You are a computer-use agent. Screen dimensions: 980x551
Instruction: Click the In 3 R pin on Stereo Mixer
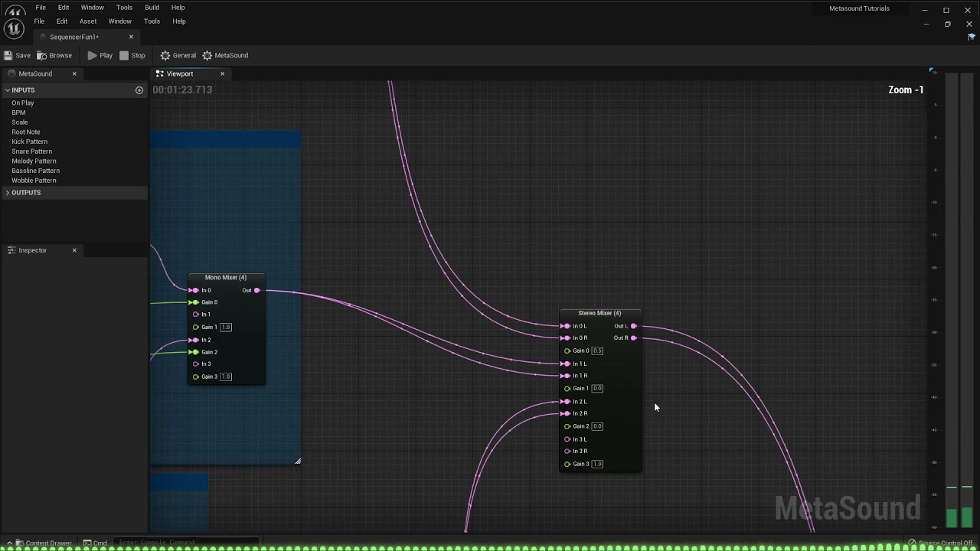click(567, 451)
